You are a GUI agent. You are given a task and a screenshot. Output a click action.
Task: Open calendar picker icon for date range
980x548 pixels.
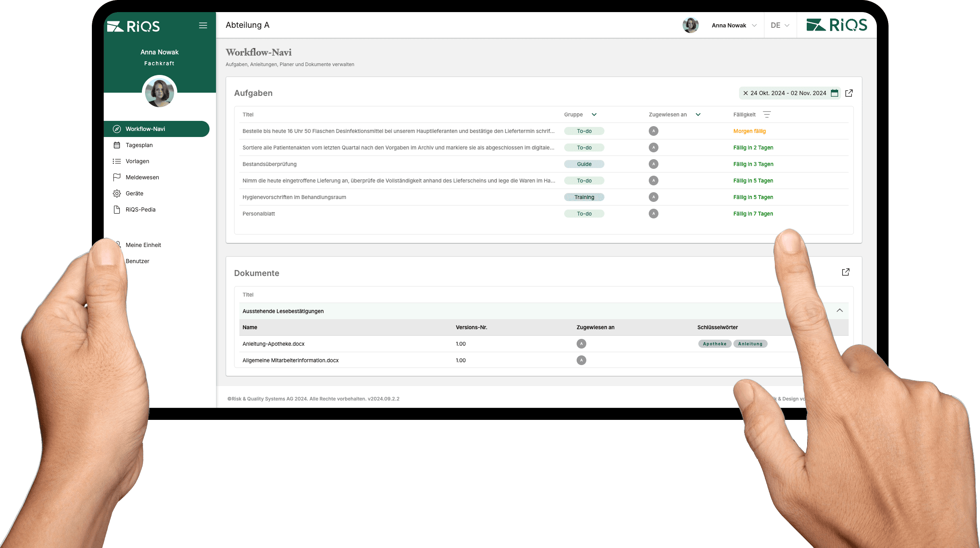coord(835,93)
